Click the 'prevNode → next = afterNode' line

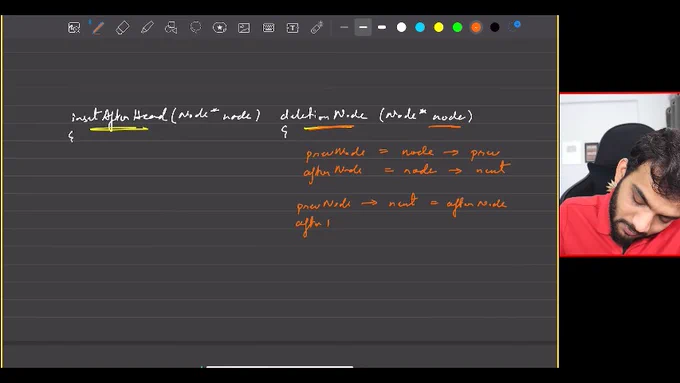tap(402, 204)
